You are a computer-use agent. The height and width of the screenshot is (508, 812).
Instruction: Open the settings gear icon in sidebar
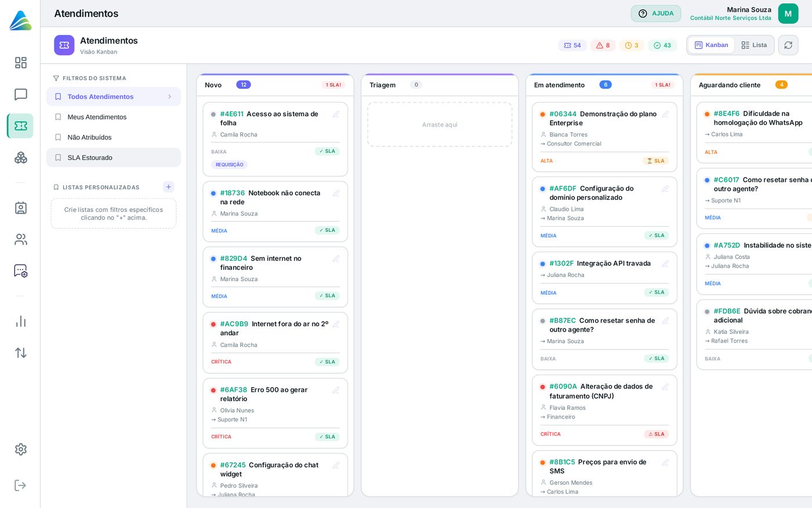[x=21, y=449]
